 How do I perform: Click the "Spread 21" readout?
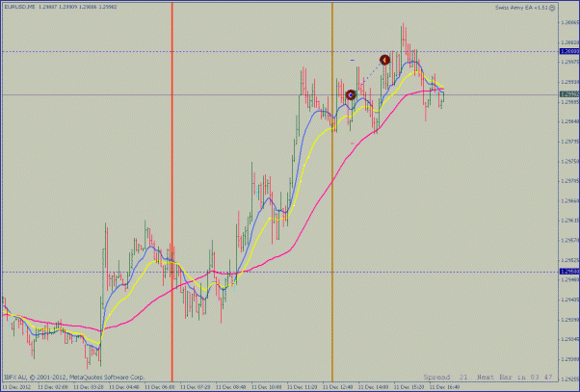445,378
